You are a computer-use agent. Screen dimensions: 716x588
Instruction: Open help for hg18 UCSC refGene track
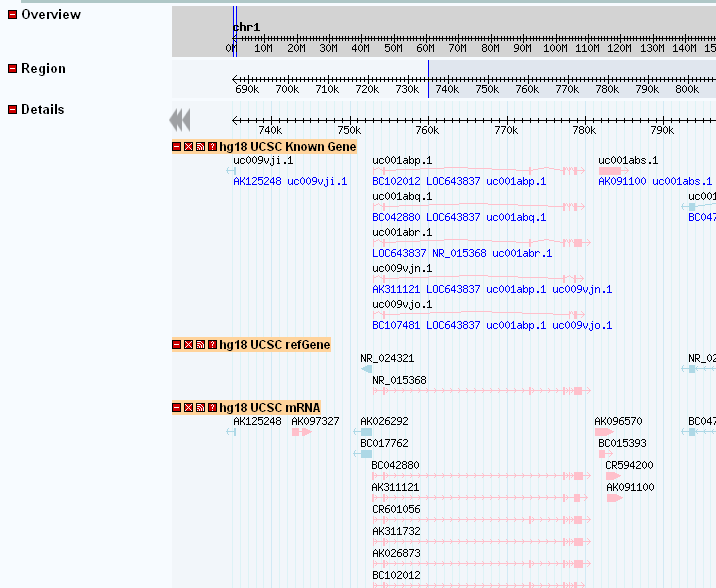click(212, 345)
